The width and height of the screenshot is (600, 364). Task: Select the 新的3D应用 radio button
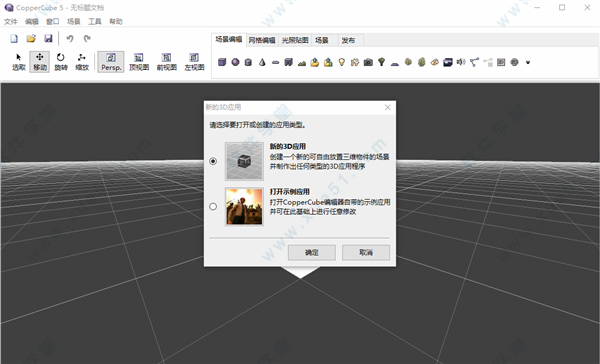click(x=213, y=161)
